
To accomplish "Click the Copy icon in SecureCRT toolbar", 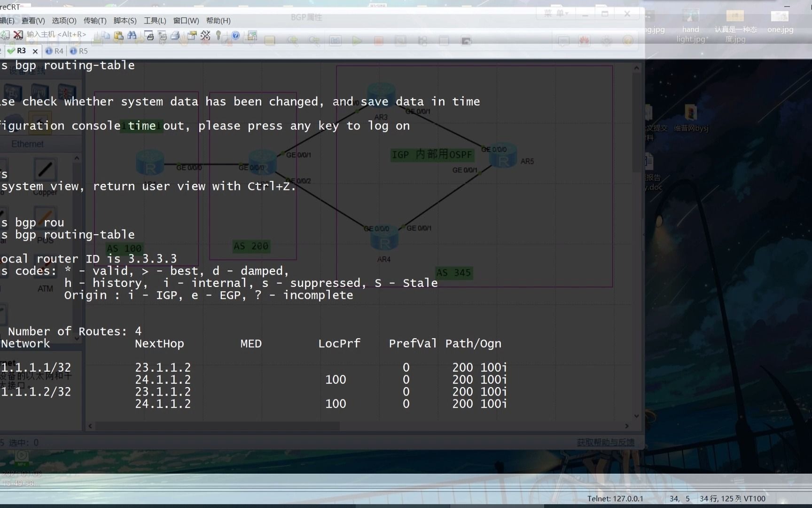I will (106, 35).
